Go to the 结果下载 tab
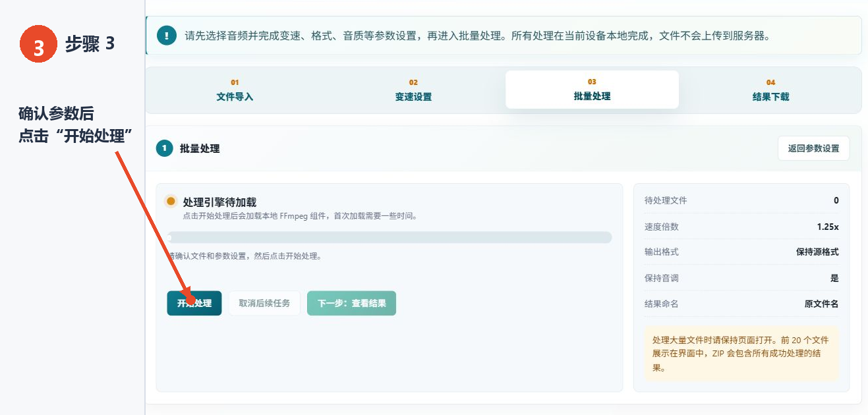 [770, 90]
